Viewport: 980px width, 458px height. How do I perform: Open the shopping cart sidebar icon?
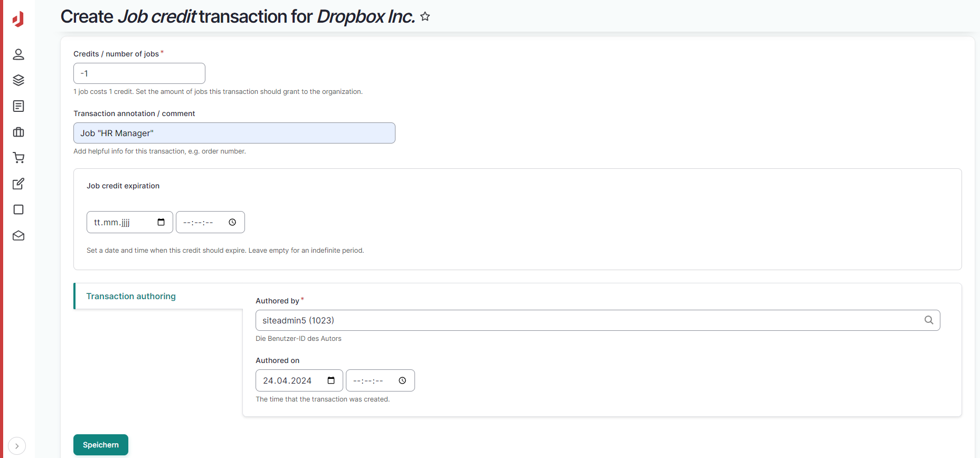point(18,158)
